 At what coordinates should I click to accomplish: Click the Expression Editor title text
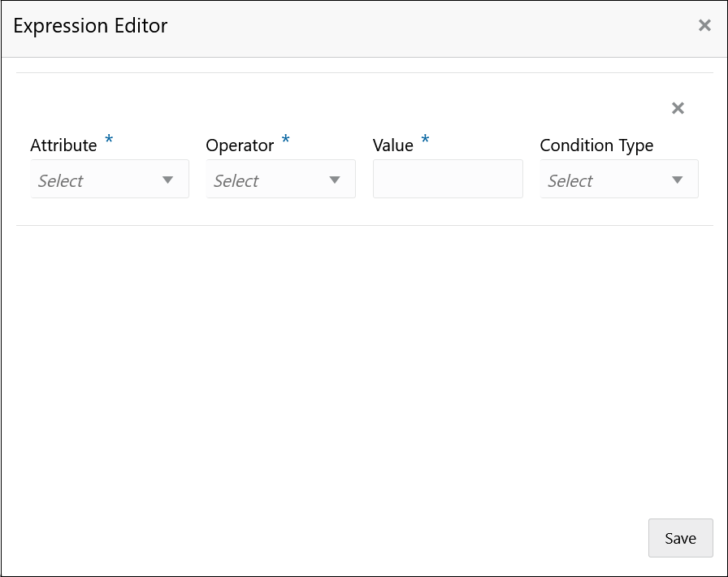pos(90,26)
